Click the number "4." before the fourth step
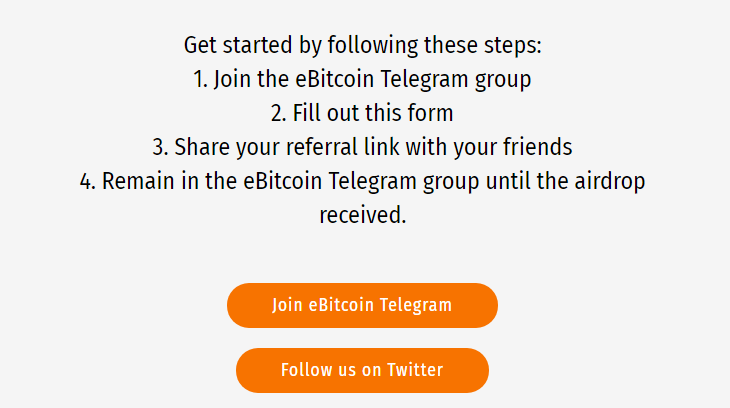This screenshot has height=408, width=730. (88, 181)
